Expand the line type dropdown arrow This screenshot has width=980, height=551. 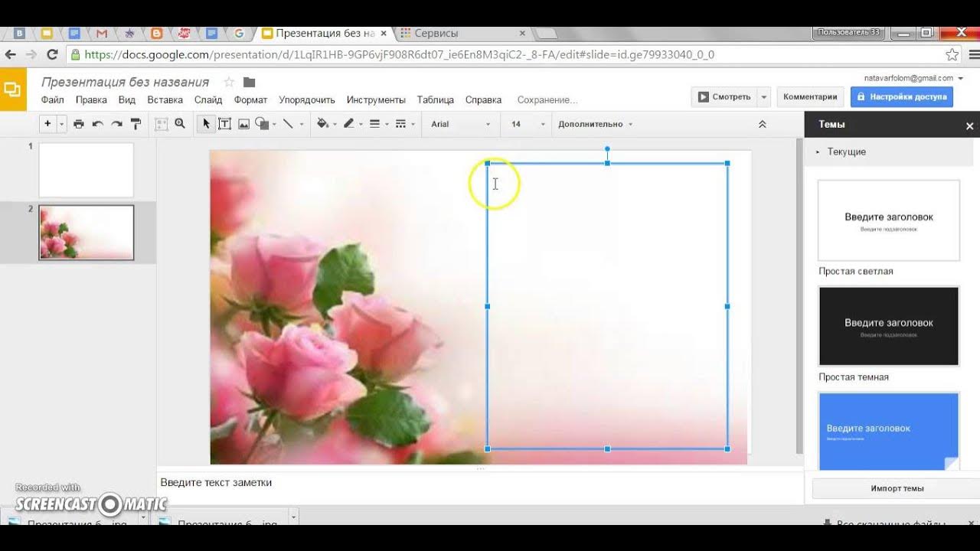(301, 124)
